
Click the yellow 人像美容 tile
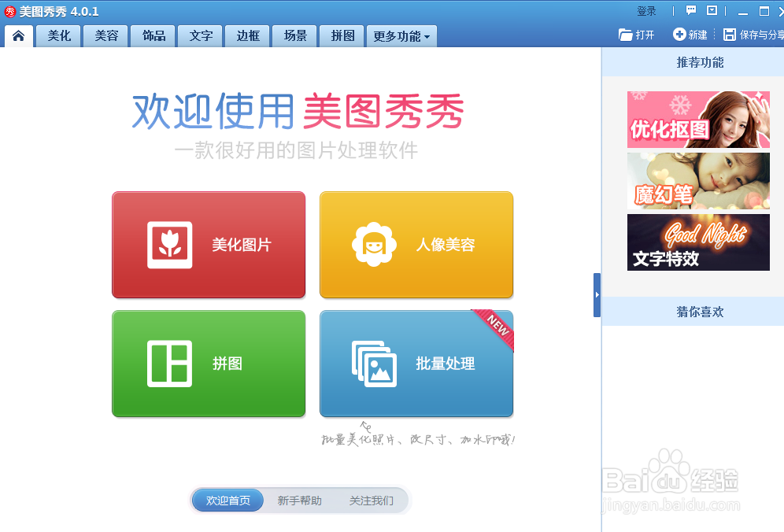(x=416, y=245)
